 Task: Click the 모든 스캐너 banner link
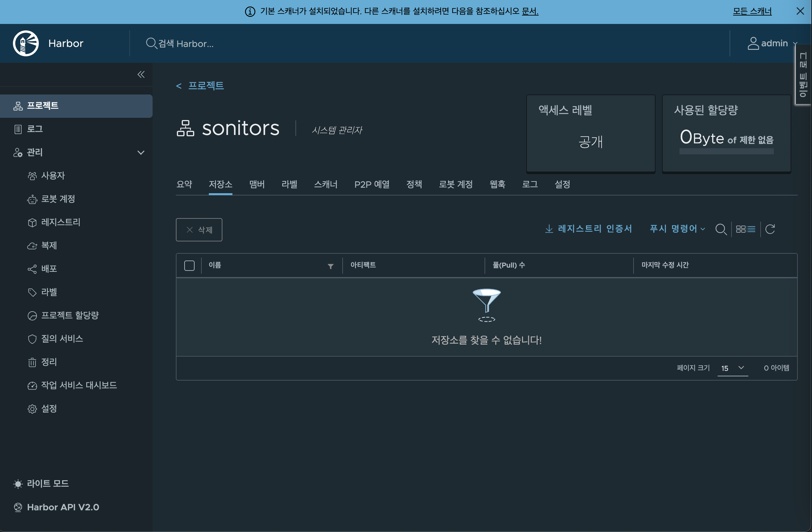pos(752,11)
